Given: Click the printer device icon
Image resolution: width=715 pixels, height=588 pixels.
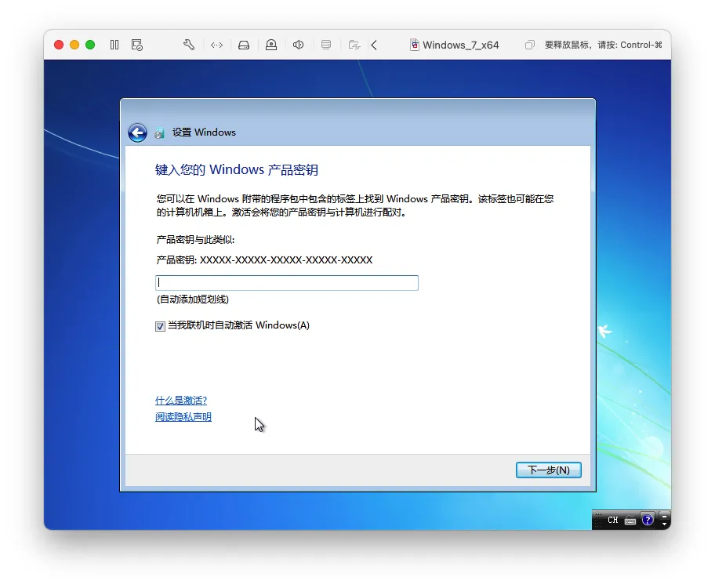Looking at the screenshot, I should (326, 45).
